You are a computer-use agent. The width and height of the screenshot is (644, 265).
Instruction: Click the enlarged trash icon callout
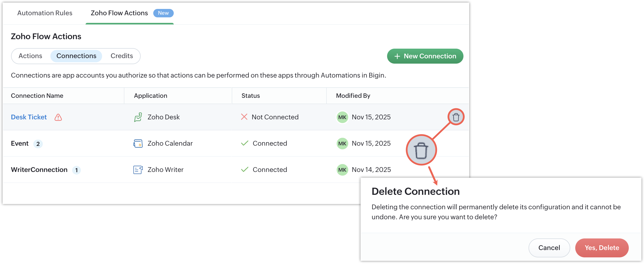[421, 150]
